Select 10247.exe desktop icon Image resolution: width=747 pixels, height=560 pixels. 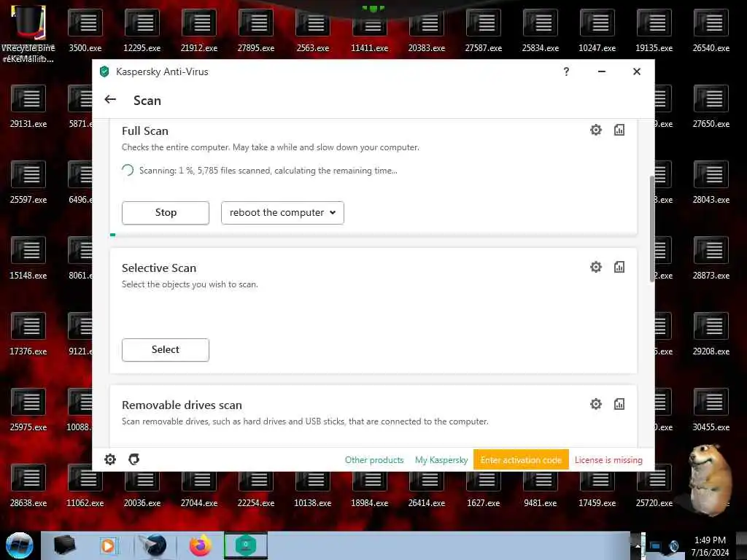click(597, 31)
